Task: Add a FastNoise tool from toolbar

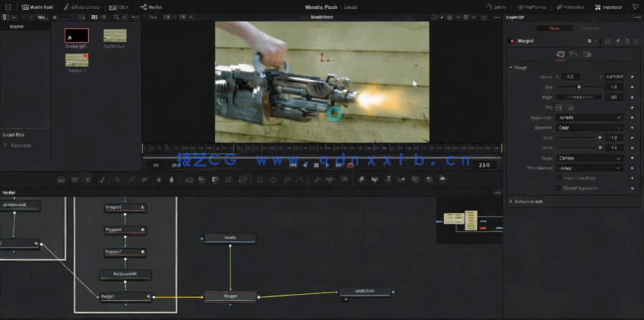Action: pos(75,180)
